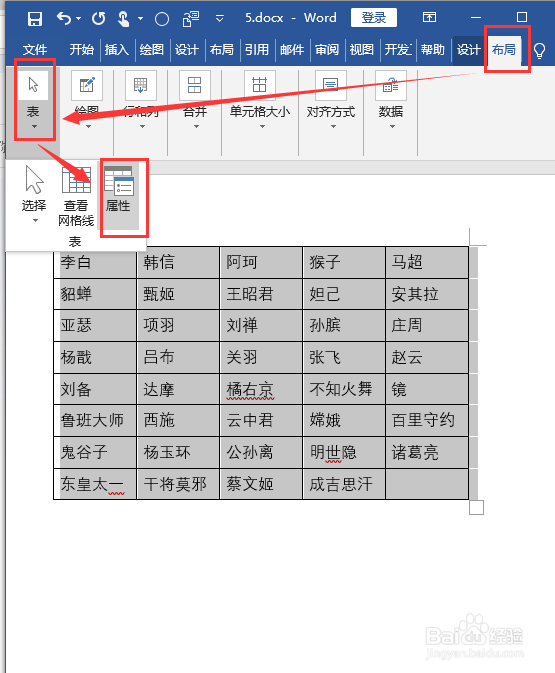This screenshot has height=673, width=555.
Task: Click the cell containing 赵云
Action: click(427, 358)
